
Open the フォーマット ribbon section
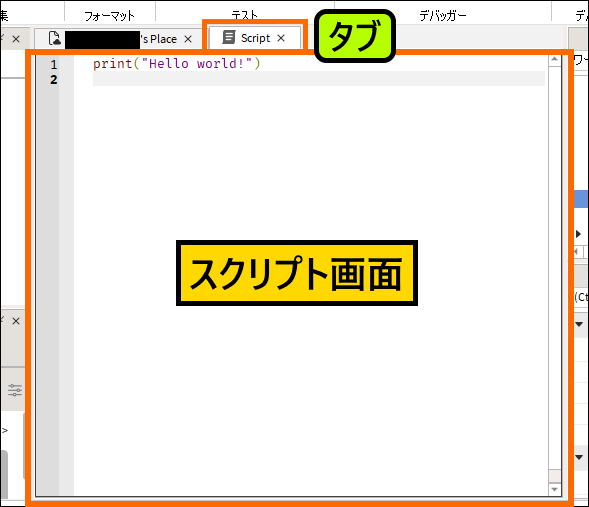coord(109,16)
